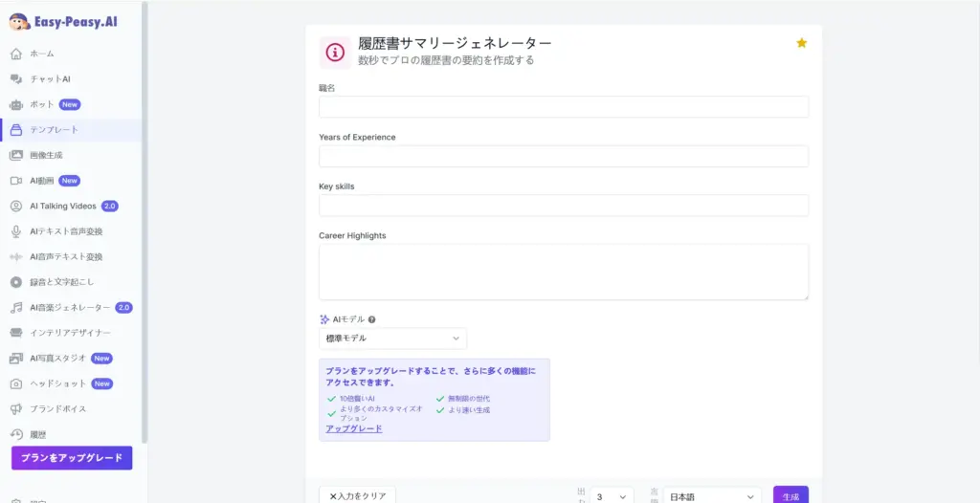
Task: Click the AI video camera icon
Action: point(15,181)
